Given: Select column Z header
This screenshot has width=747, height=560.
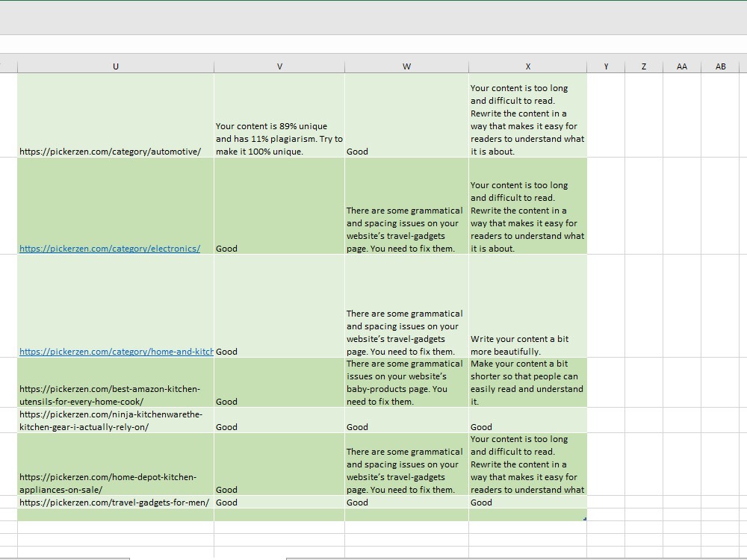Looking at the screenshot, I should coord(644,66).
